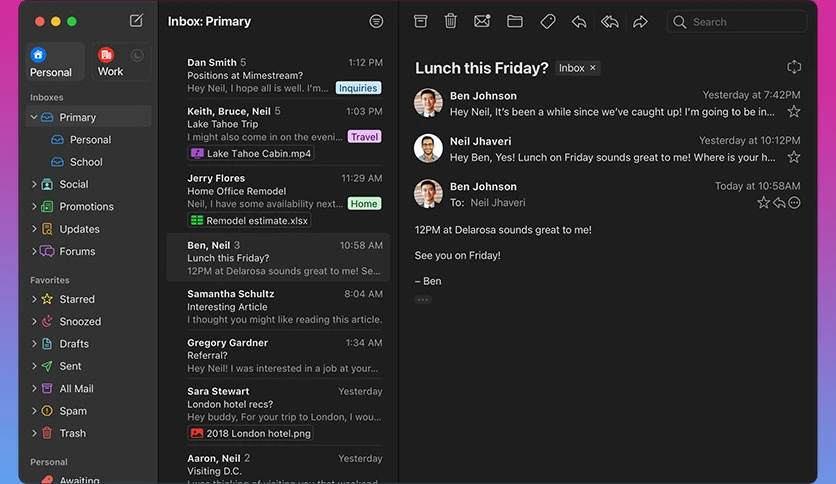Open Ben Johnson's avatar at 7:42PM message
Screen dimensions: 836x484
[428, 102]
